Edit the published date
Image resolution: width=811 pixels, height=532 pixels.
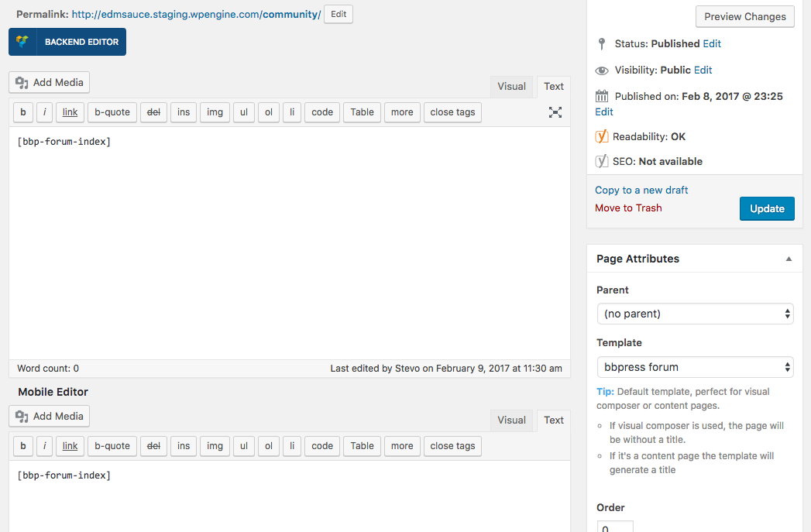(604, 112)
